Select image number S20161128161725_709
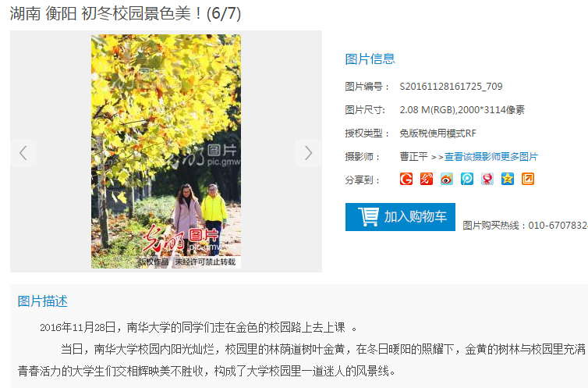Image resolution: width=588 pixels, height=388 pixels. pos(451,87)
